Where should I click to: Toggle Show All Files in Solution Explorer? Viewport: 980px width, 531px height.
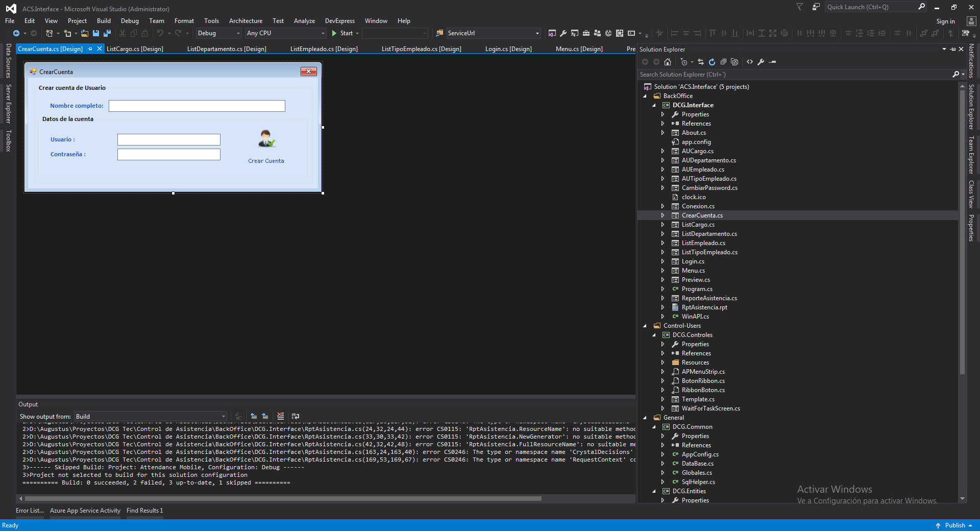734,62
